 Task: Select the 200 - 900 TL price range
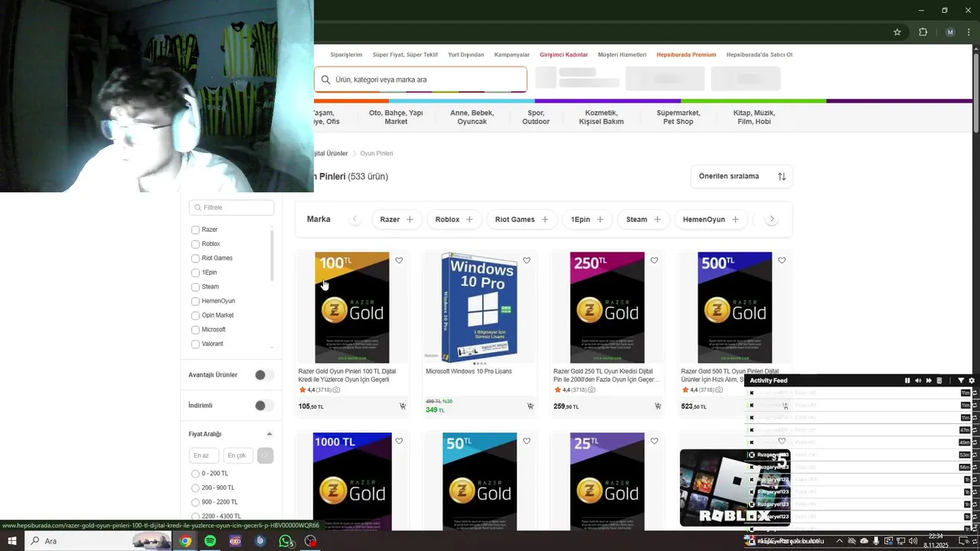(195, 488)
